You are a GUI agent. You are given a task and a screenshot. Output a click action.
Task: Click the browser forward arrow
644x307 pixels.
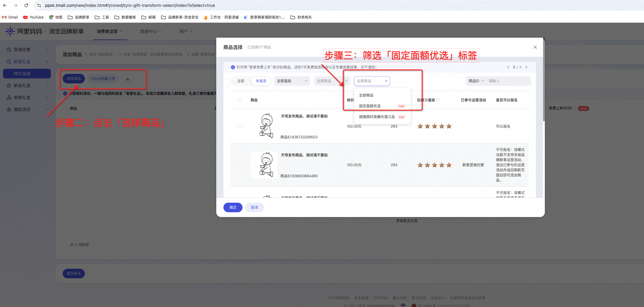coord(16,5)
